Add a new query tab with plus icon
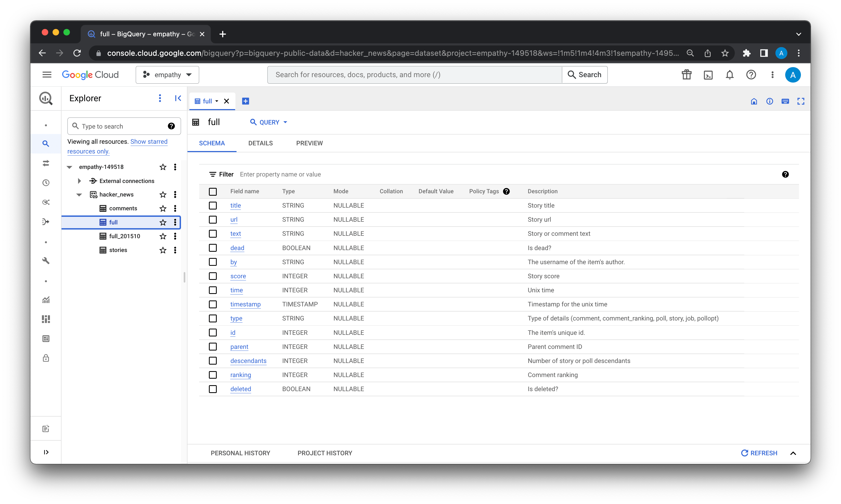This screenshot has height=504, width=841. click(245, 101)
